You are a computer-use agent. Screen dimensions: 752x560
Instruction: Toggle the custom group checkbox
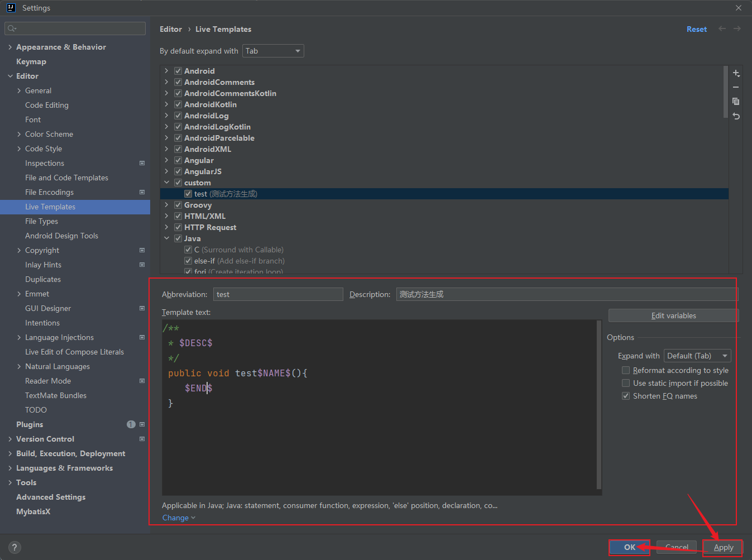(x=178, y=183)
